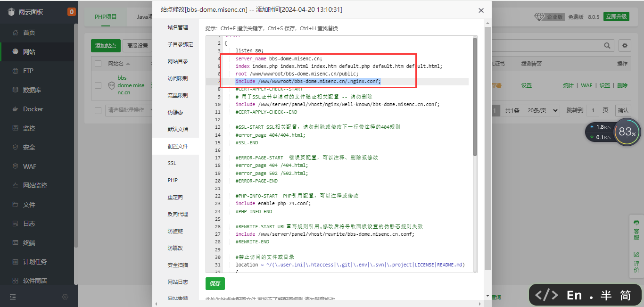644x307 pixels.
Task: Open 监控 monitor icon in sidebar
Action: tap(15, 128)
